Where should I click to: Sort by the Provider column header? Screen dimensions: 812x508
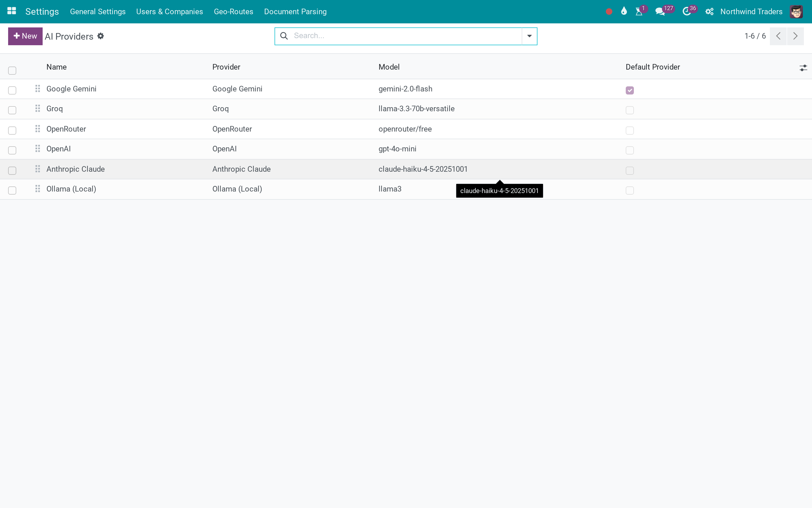[x=226, y=67]
